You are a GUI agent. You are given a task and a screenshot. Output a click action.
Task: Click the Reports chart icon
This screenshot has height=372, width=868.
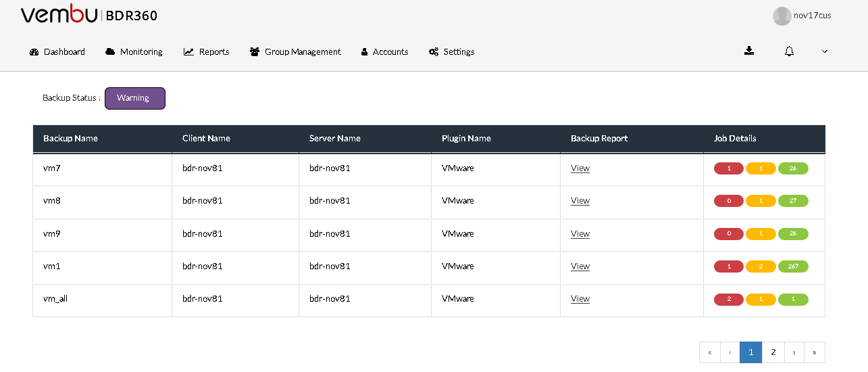click(188, 51)
